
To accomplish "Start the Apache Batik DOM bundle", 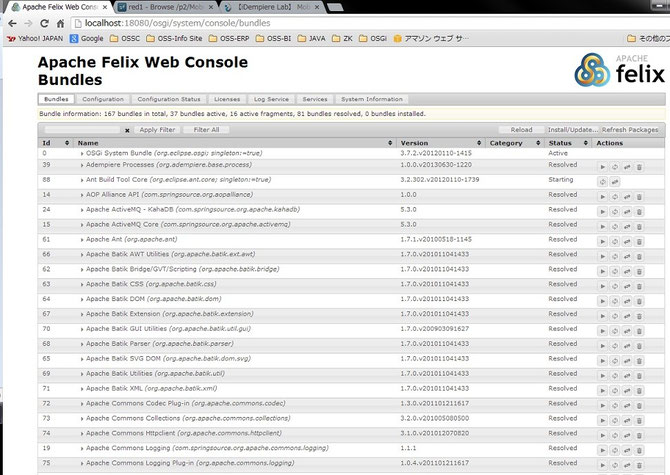I will point(602,302).
